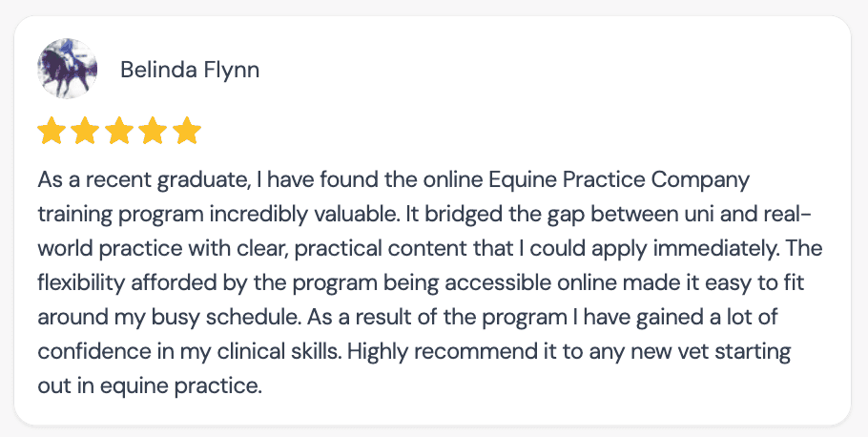Click Belinda Flynn's profile avatar
This screenshot has height=437, width=868.
[x=67, y=69]
